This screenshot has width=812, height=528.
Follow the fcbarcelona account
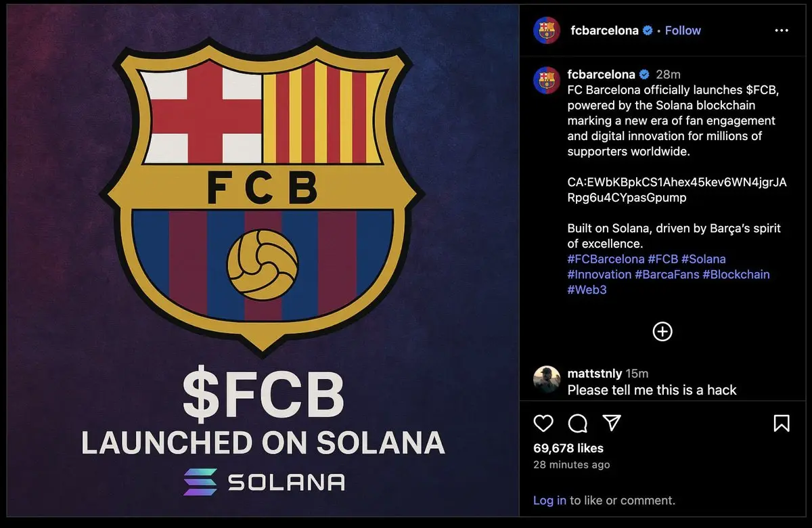[x=683, y=30]
